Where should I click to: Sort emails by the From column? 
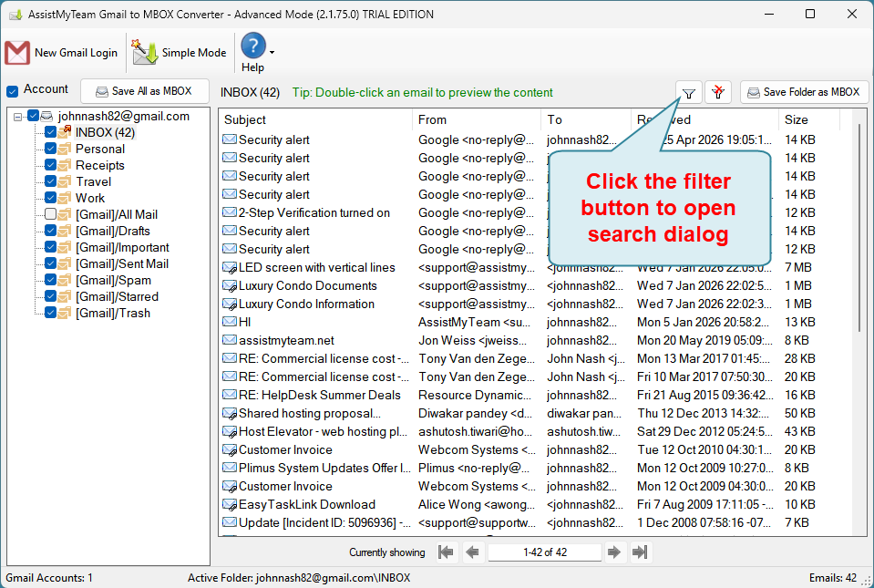[433, 119]
